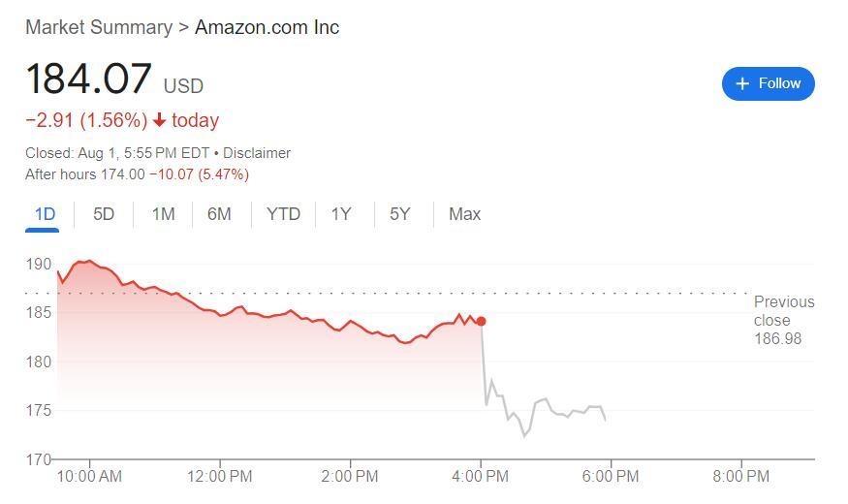
Task: Switch chart to 1M range
Action: (x=163, y=214)
